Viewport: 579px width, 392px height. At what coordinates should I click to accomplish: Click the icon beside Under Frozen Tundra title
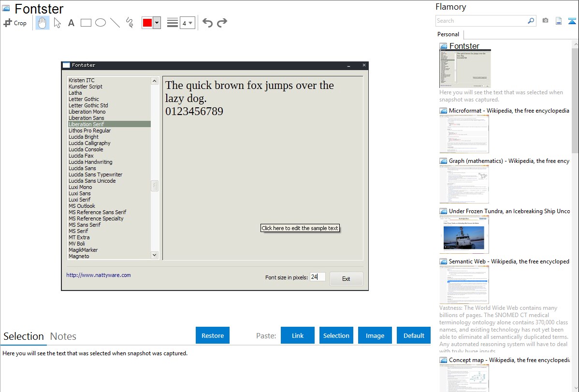pyautogui.click(x=443, y=211)
